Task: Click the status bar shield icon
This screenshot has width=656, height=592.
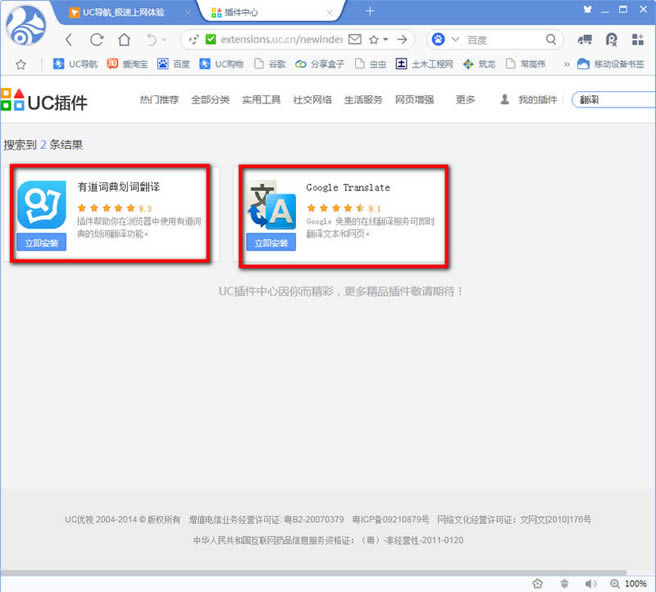Action: pyautogui.click(x=564, y=583)
